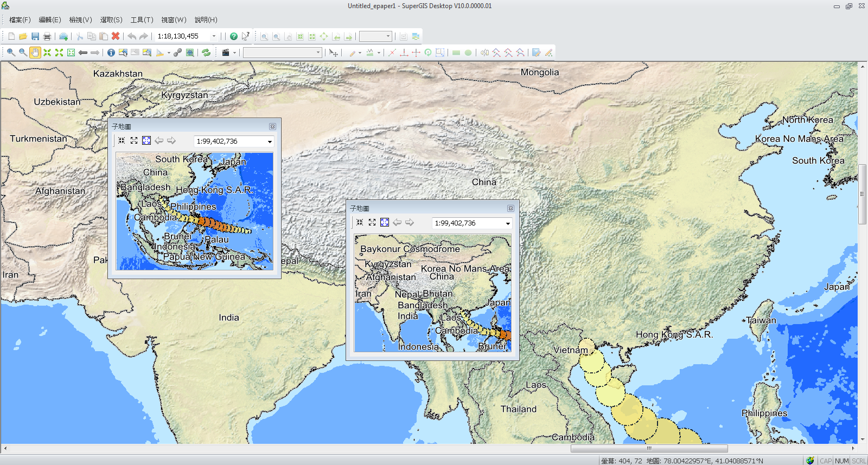Open Help via the green question mark

tap(233, 36)
